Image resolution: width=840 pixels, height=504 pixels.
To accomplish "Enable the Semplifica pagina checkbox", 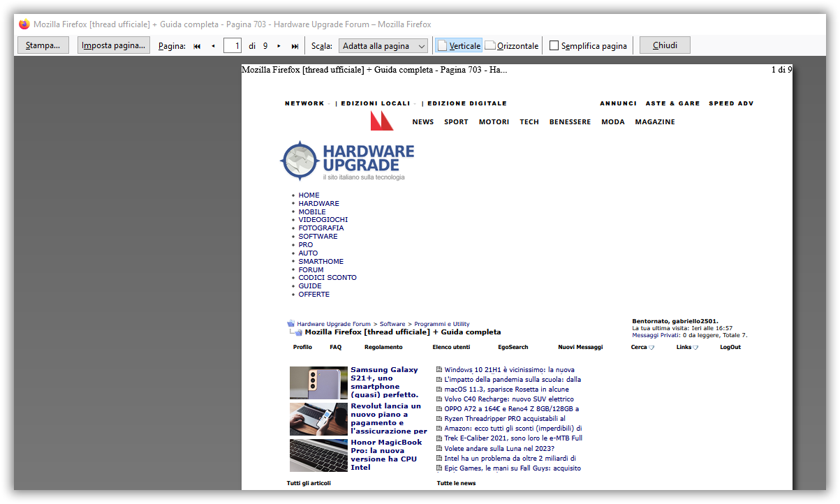I will 554,46.
